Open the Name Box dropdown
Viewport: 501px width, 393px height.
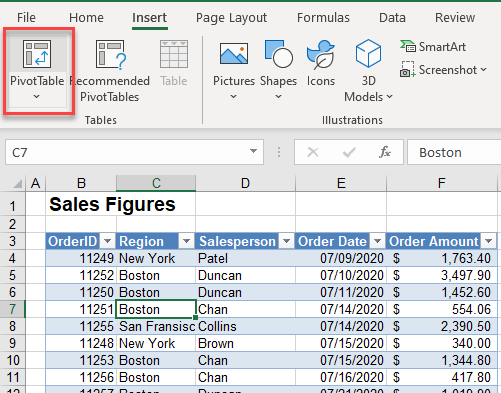pos(253,152)
